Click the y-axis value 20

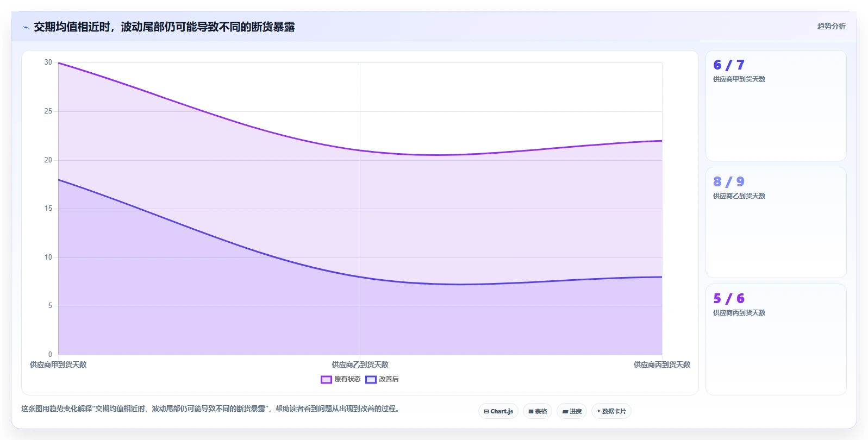tap(48, 160)
